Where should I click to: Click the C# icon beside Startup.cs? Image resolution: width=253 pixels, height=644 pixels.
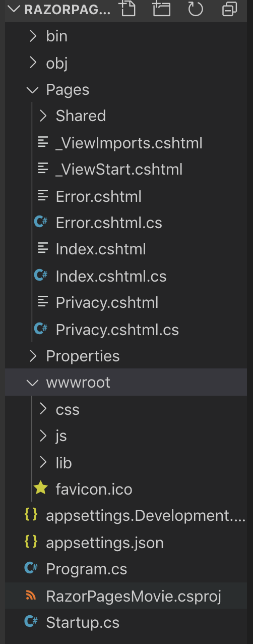(31, 622)
